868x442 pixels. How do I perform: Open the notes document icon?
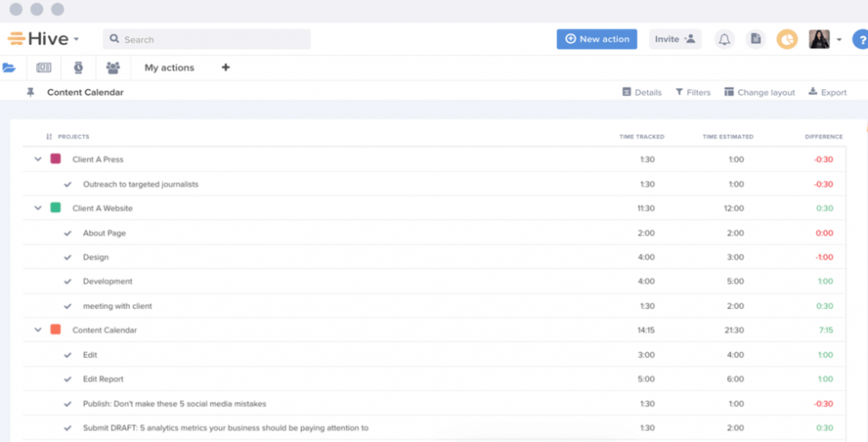click(755, 39)
